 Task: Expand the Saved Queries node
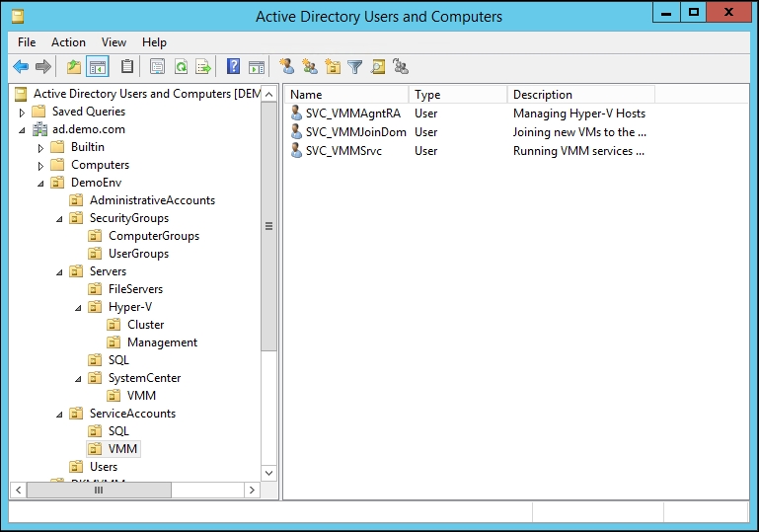click(22, 113)
